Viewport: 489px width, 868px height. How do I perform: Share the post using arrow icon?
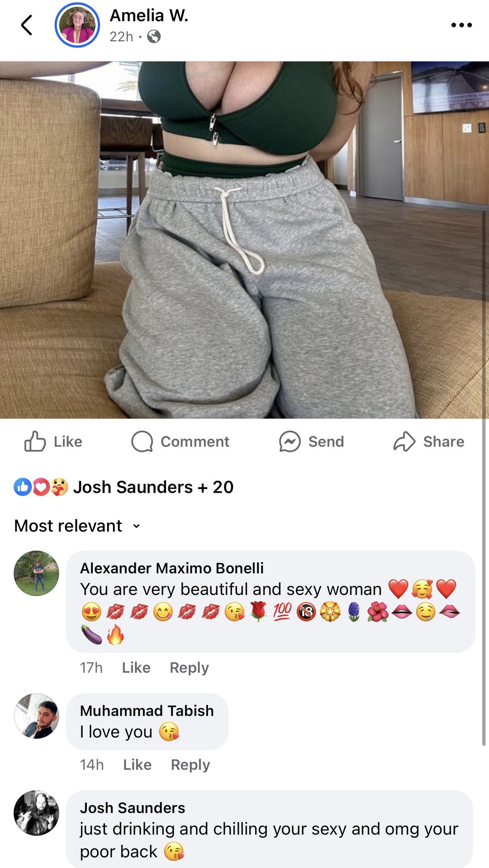tap(429, 441)
